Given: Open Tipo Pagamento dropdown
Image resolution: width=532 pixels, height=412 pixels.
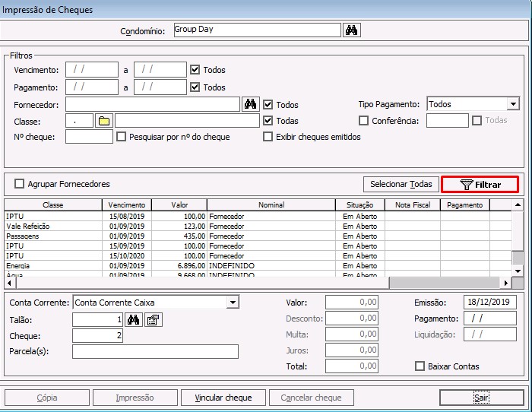Looking at the screenshot, I should (x=513, y=104).
